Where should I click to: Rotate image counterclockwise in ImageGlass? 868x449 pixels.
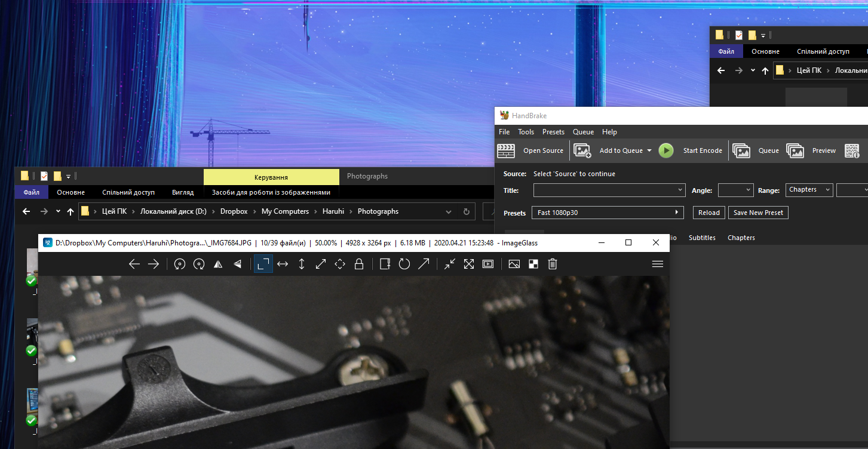[180, 264]
